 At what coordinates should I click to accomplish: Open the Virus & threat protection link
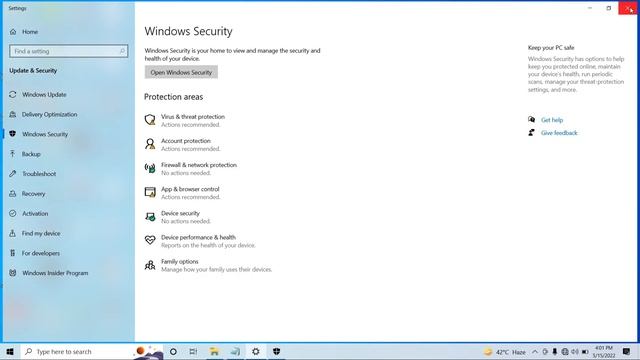(193, 117)
